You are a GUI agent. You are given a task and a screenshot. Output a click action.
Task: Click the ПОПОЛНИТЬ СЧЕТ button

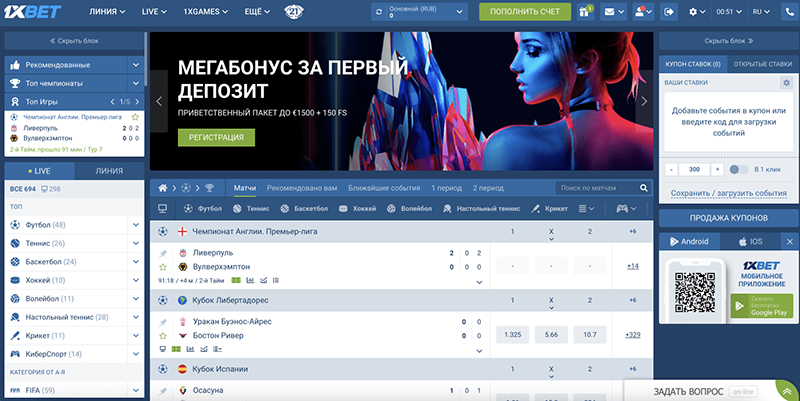(519, 12)
